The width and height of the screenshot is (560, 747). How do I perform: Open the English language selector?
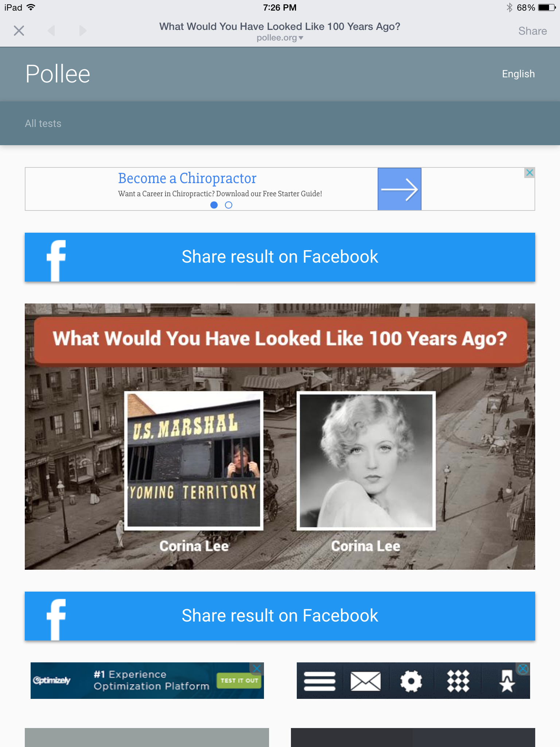point(518,74)
